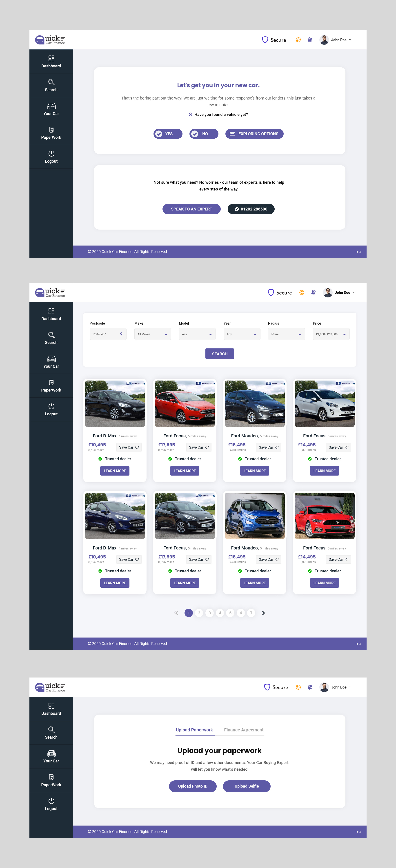Open the black Ford Focus car photo thumbnail
396x868 pixels.
click(185, 516)
